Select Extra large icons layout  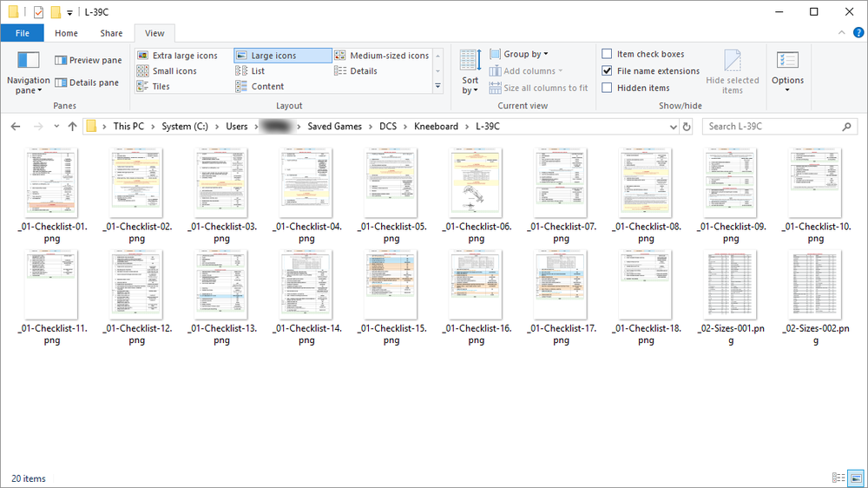tap(178, 56)
